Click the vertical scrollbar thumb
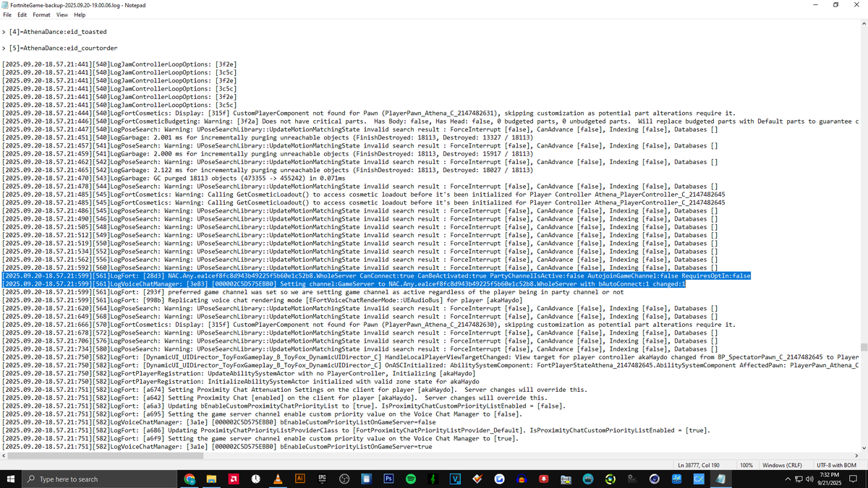 [863, 348]
